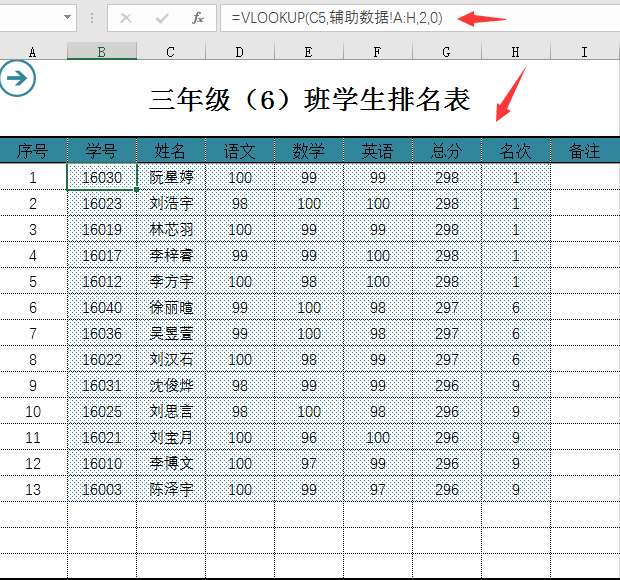This screenshot has width=620, height=580.
Task: Select the cell with student ID 16040
Action: pos(102,307)
